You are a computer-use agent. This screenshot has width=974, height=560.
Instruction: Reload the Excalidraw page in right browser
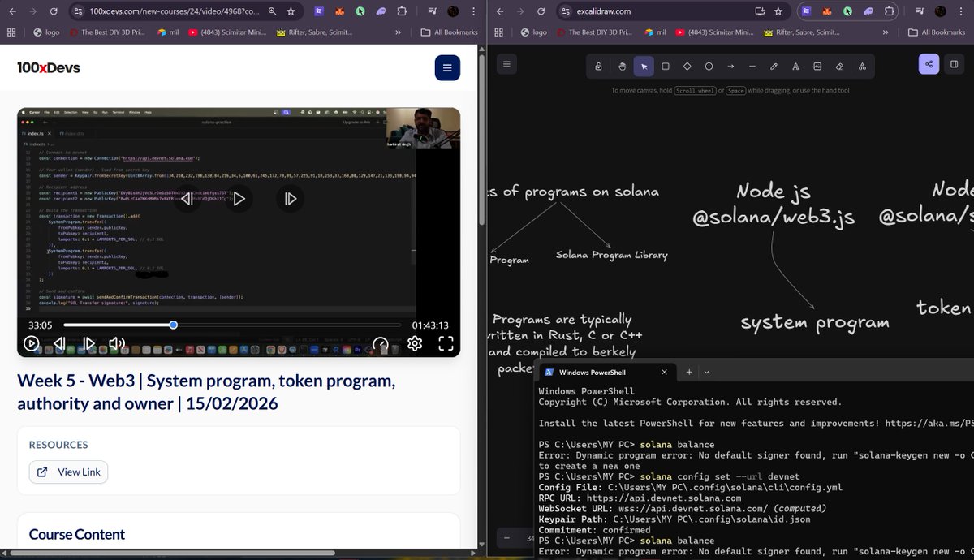541,12
